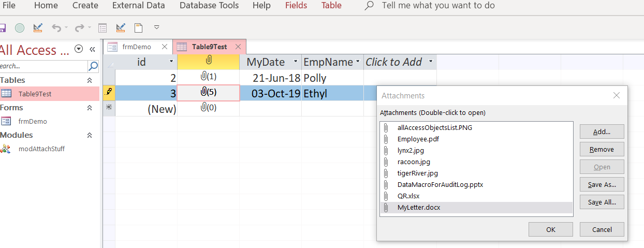Collapse the Tables group
Viewport: 644px width, 248px height.
pyautogui.click(x=90, y=80)
